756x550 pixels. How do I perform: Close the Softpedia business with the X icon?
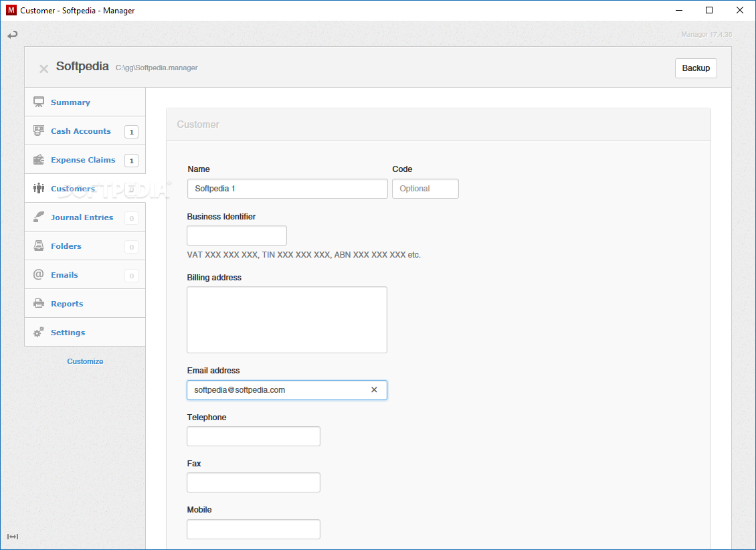tap(44, 69)
